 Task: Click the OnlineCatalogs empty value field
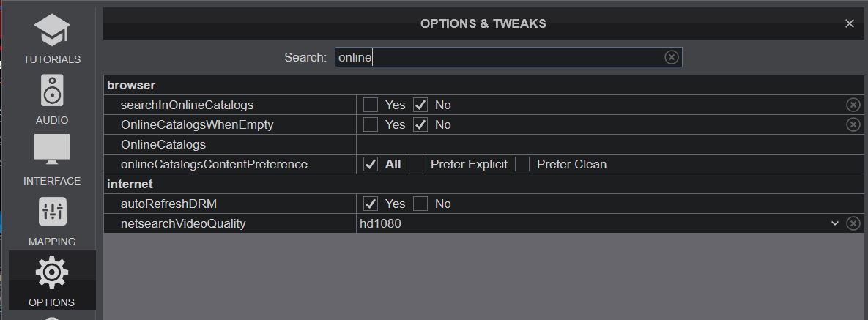(x=610, y=144)
